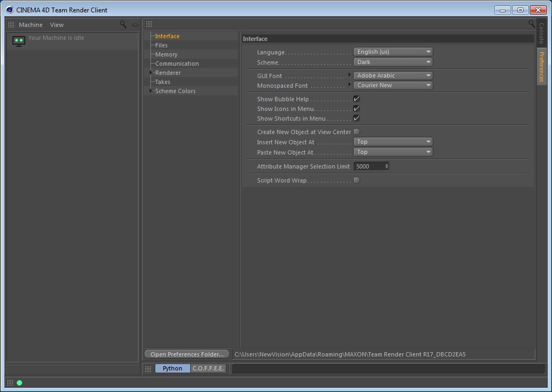Click the console grip icon beside Python tab
The width and height of the screenshot is (552, 392).
tap(148, 368)
